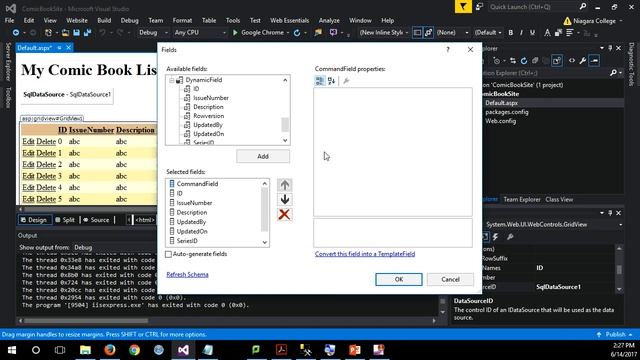Image resolution: width=640 pixels, height=360 pixels.
Task: Open the Google Chrome browser target dropdown
Action: 288,33
